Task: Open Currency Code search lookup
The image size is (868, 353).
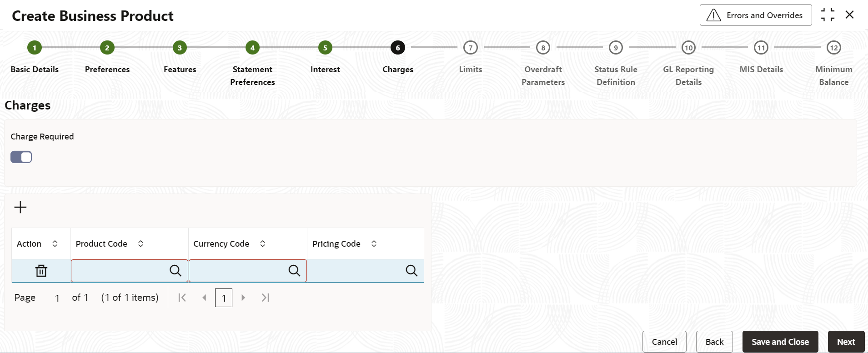Action: (x=294, y=271)
